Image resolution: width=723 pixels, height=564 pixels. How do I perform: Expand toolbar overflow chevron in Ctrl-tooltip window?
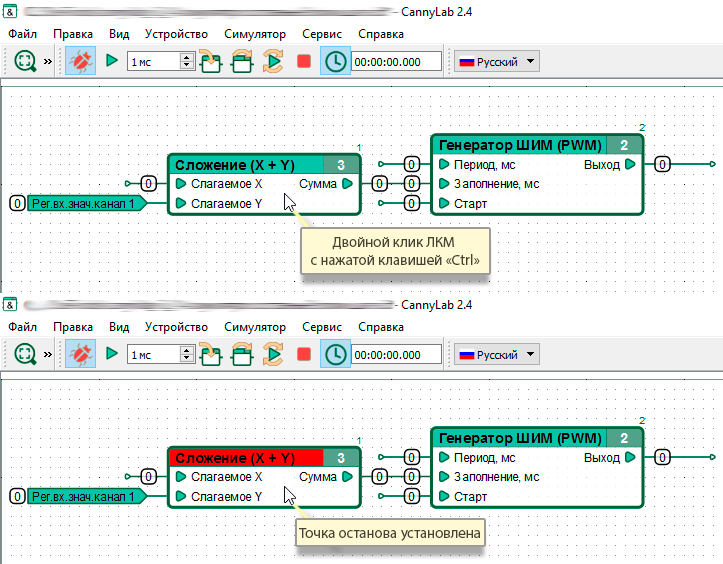pyautogui.click(x=48, y=61)
